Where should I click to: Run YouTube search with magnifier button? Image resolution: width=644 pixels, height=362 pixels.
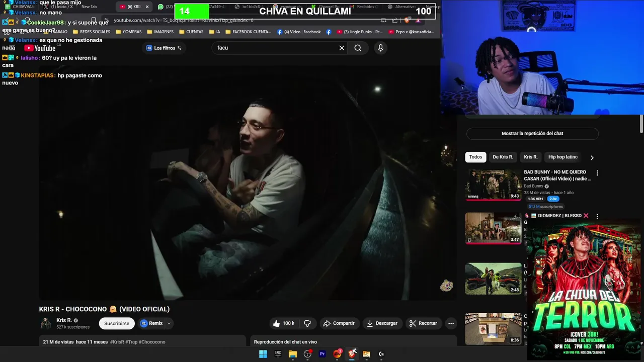358,48
